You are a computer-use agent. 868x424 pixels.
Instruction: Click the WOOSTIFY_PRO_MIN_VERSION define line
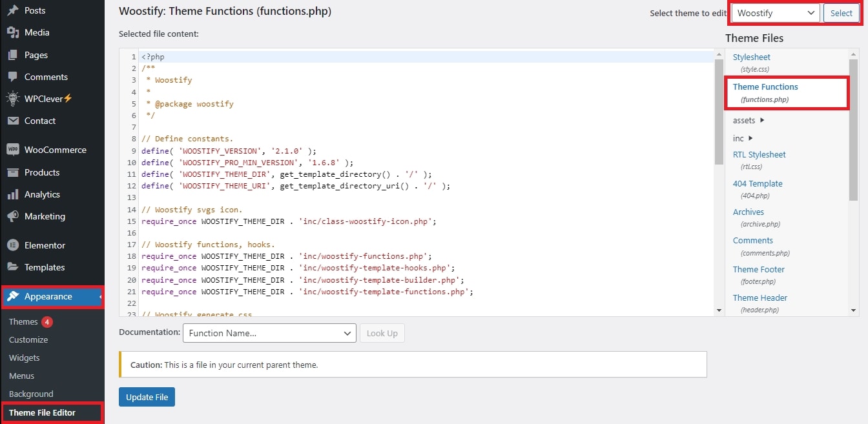(247, 163)
